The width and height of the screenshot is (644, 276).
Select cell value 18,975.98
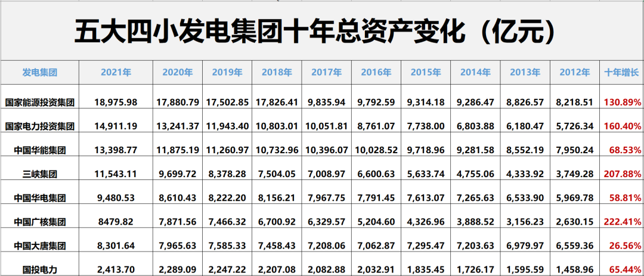(x=116, y=103)
